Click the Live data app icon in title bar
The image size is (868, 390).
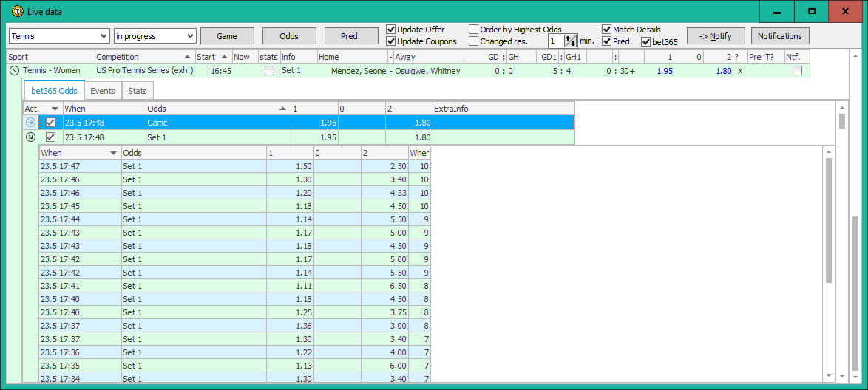point(17,10)
